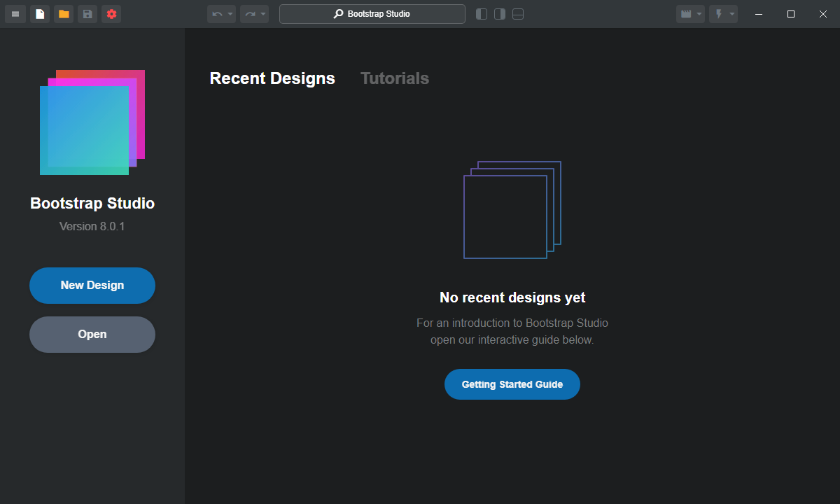
Task: Expand the undo history dropdown arrow
Action: [230, 13]
